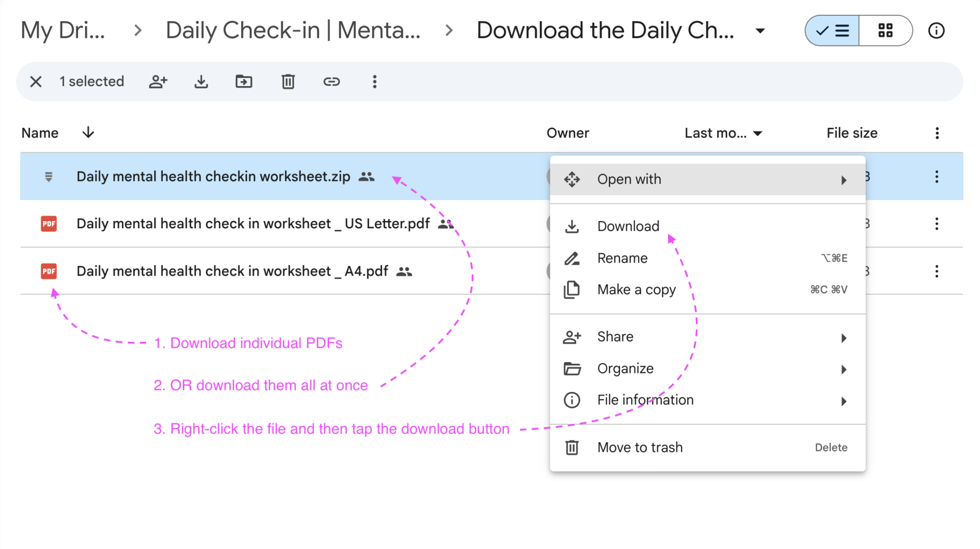Click the PDF icon beside the US Letter worksheet
This screenshot has width=980, height=549.
(48, 224)
